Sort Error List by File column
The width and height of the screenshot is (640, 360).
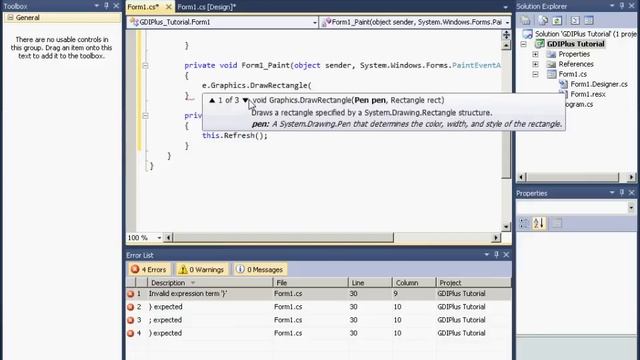(x=310, y=282)
